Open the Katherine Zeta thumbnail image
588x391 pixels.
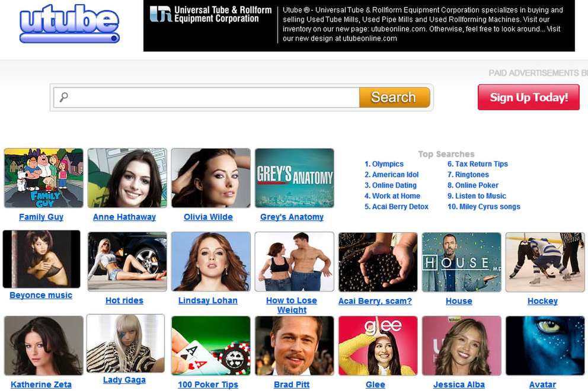pyautogui.click(x=43, y=345)
